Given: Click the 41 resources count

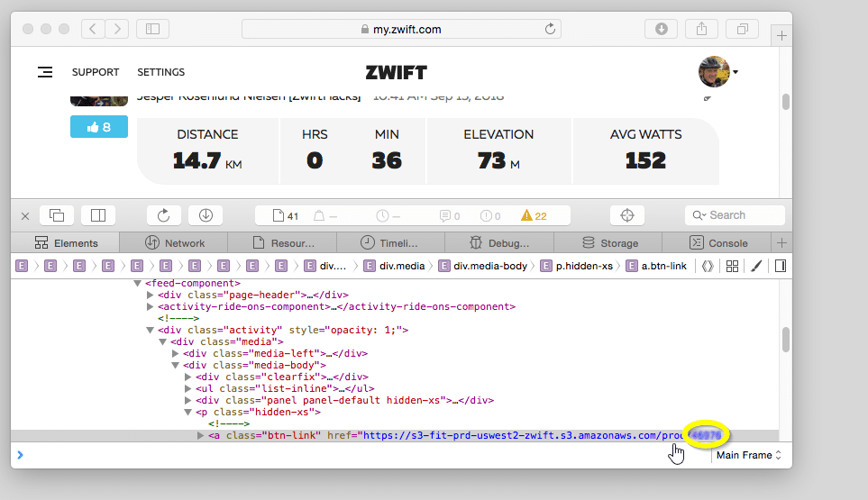Looking at the screenshot, I should [x=286, y=215].
